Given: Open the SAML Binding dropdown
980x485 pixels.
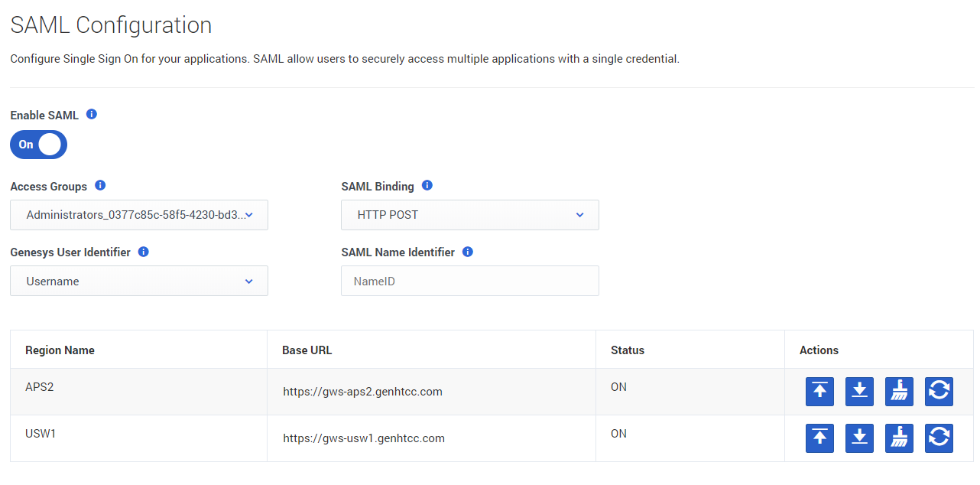Looking at the screenshot, I should pyautogui.click(x=469, y=215).
